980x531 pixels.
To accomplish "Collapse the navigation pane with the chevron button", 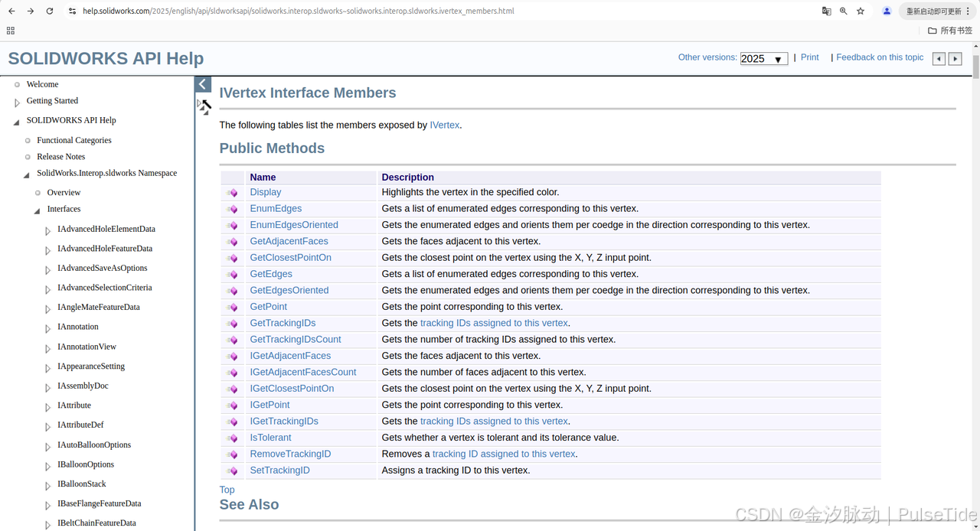I will (203, 84).
